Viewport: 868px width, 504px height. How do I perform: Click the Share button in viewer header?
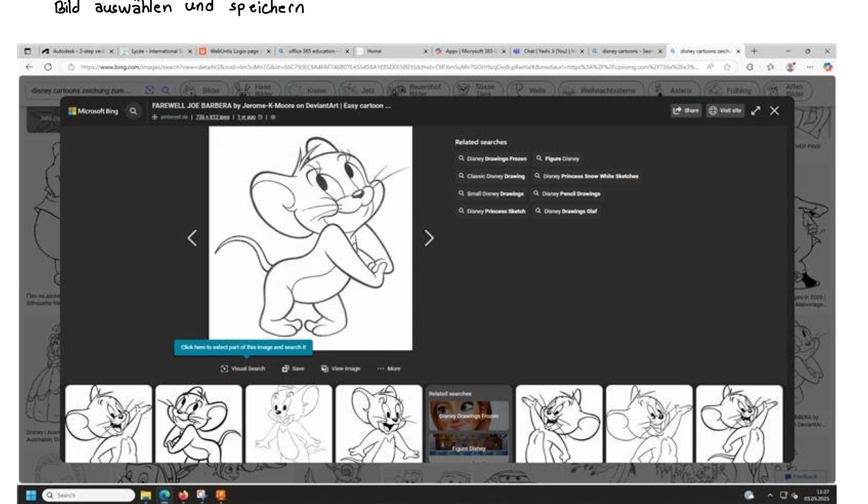pos(686,111)
